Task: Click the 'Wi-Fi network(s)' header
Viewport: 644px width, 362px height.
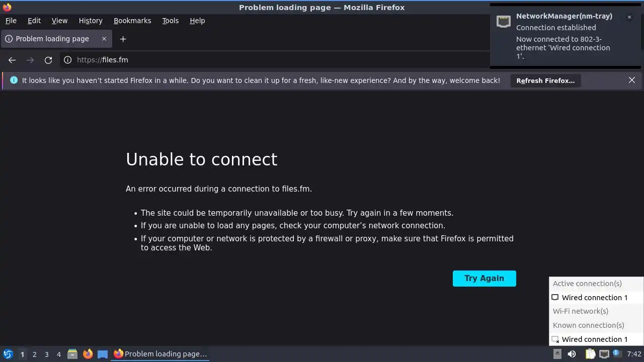Action: 581,311
